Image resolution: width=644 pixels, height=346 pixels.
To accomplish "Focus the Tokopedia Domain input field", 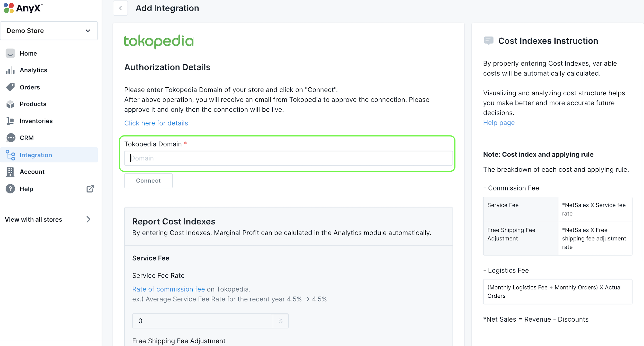I will point(288,158).
